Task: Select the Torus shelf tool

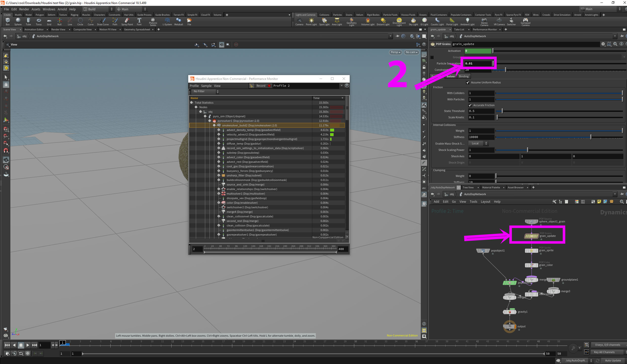Action: coord(38,21)
